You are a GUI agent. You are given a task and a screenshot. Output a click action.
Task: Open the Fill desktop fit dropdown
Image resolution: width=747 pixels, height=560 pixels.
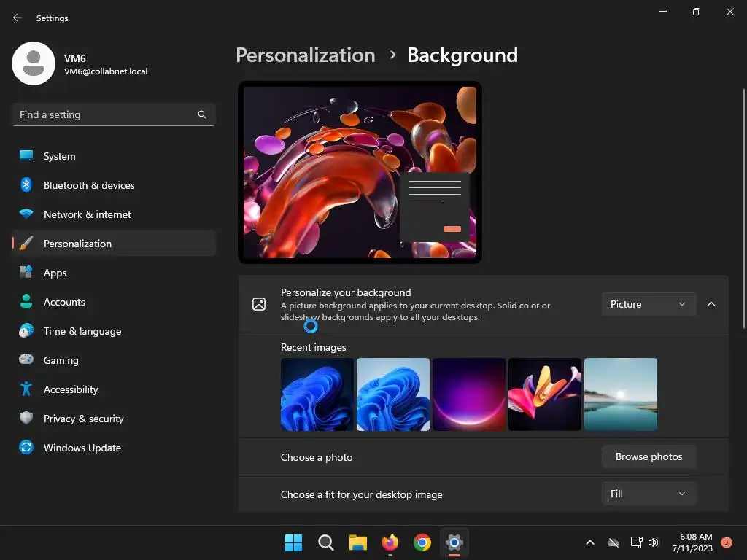point(649,494)
